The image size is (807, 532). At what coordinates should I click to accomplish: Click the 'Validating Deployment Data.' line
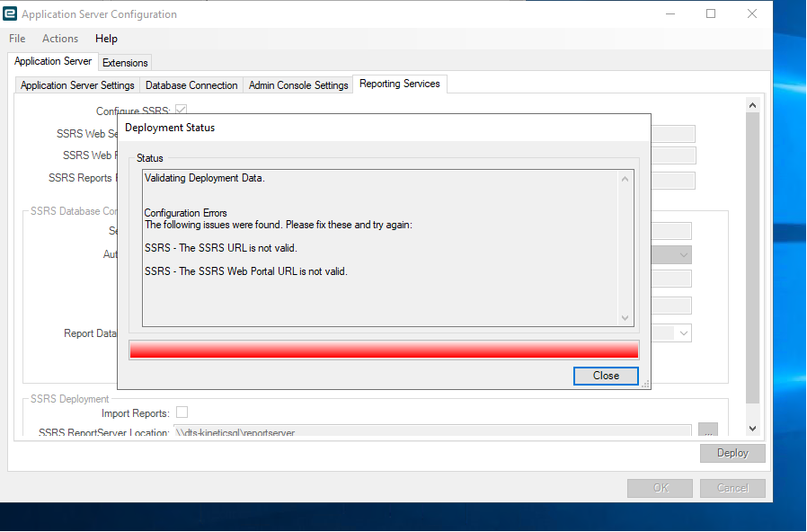pos(204,178)
